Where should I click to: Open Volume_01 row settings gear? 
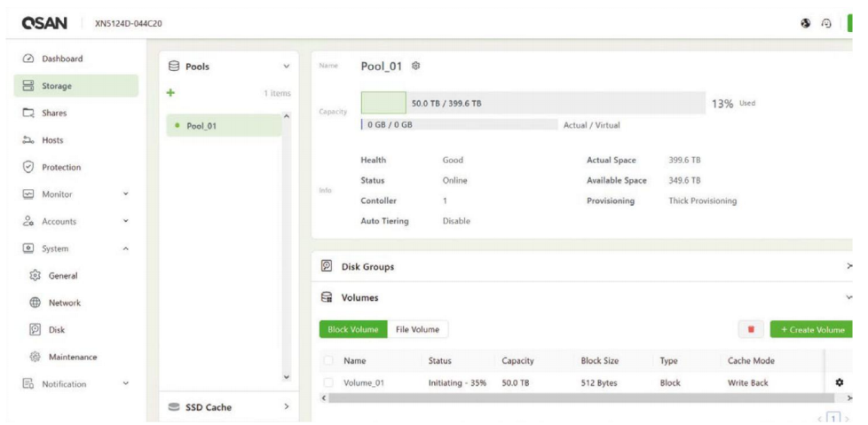click(840, 383)
